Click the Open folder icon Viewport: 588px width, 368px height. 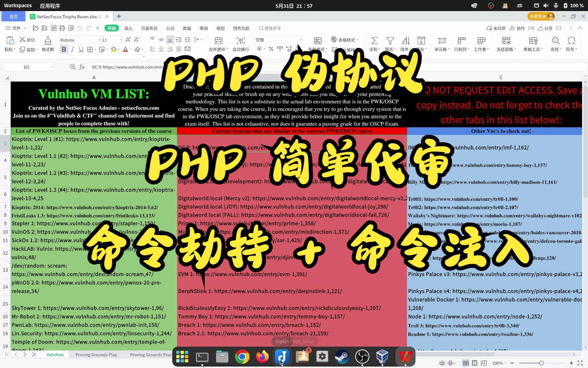point(36,28)
